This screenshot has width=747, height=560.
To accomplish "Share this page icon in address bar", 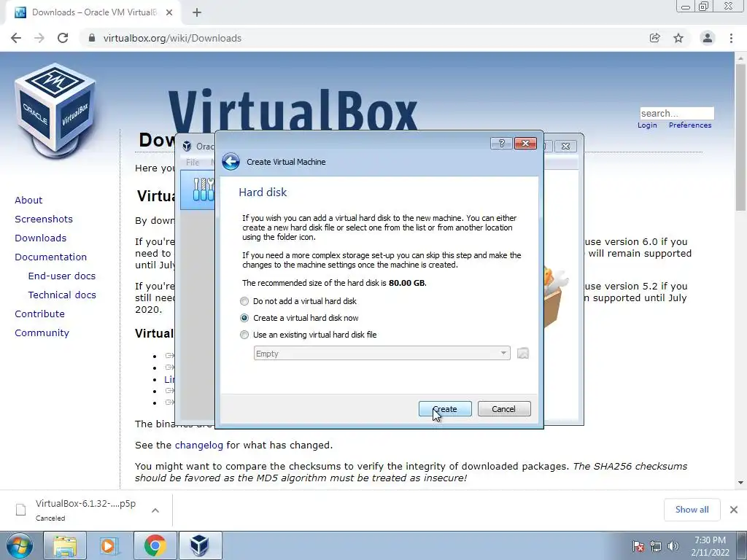I will point(654,38).
